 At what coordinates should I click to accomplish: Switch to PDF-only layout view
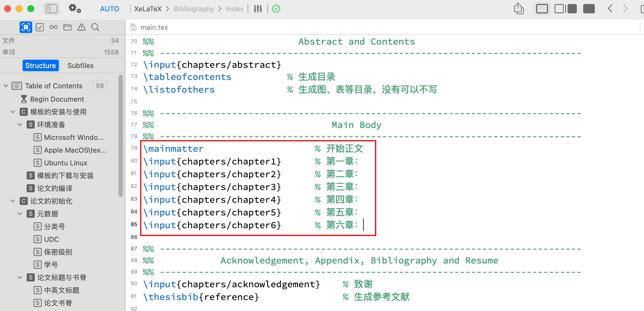588,9
